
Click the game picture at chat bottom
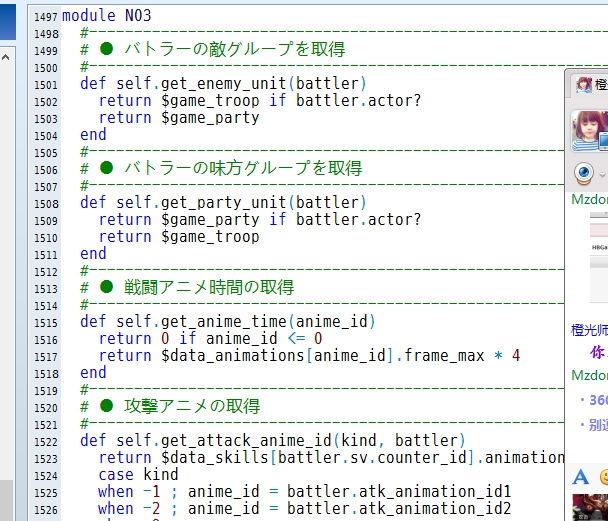tap(590, 507)
